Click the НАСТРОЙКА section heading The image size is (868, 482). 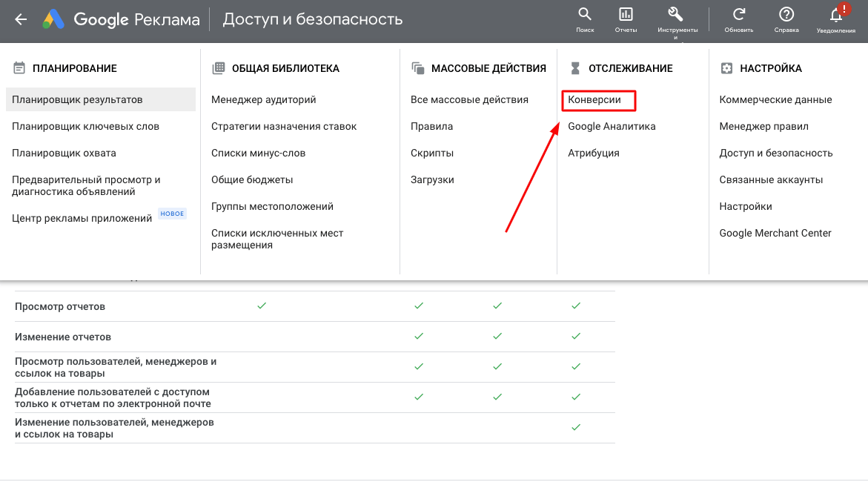pyautogui.click(x=771, y=68)
